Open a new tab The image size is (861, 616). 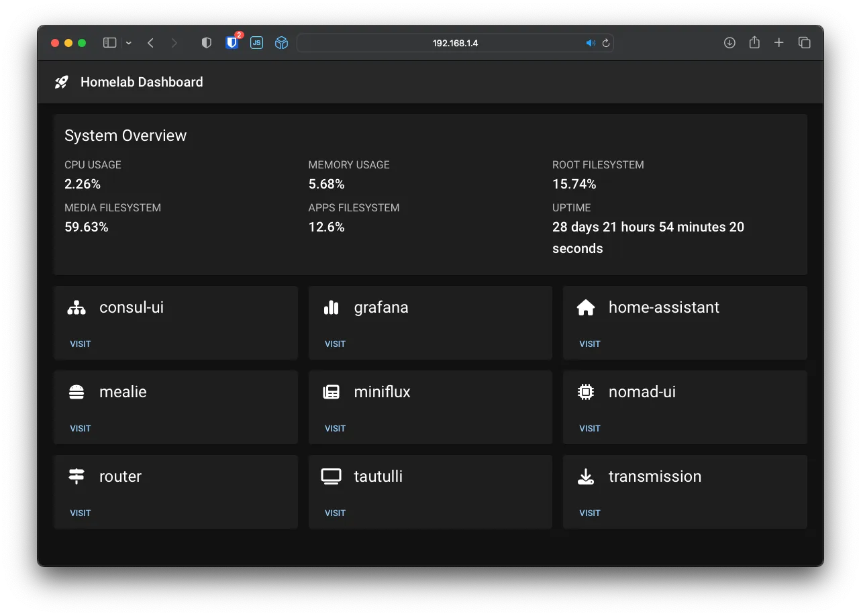click(779, 43)
